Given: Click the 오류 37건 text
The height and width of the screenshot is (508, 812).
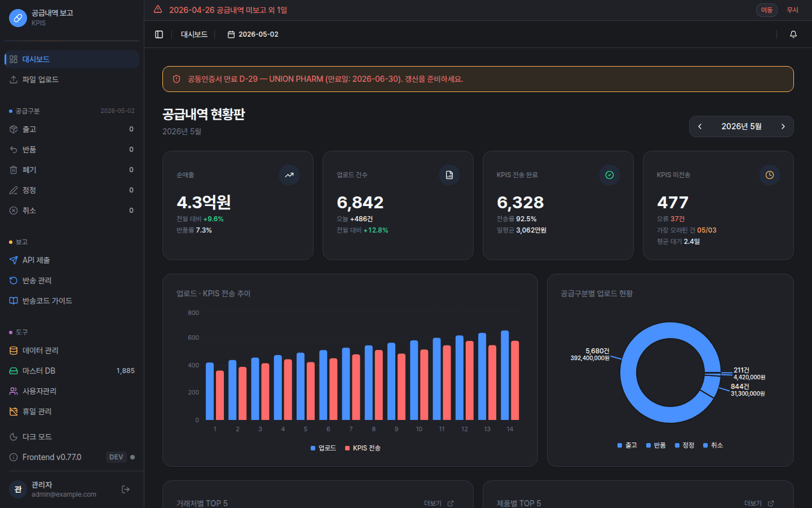Looking at the screenshot, I should (671, 219).
